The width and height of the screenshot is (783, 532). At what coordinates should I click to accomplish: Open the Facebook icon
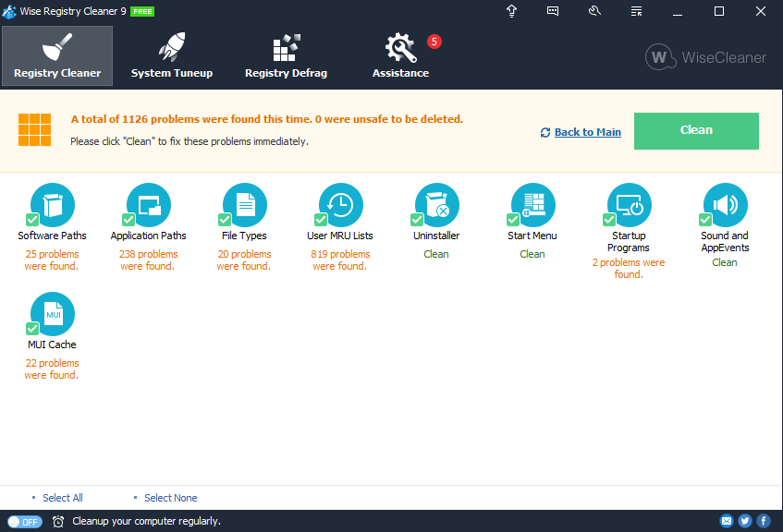pyautogui.click(x=764, y=521)
